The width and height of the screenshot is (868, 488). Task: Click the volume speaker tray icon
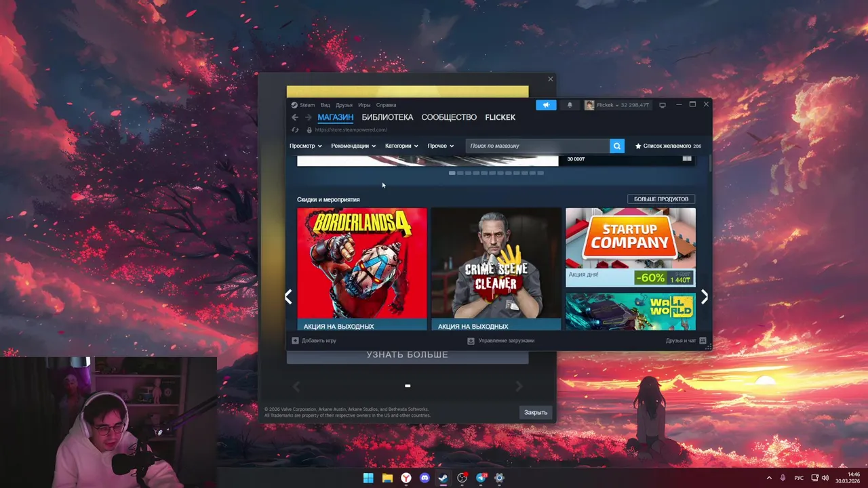click(x=825, y=478)
